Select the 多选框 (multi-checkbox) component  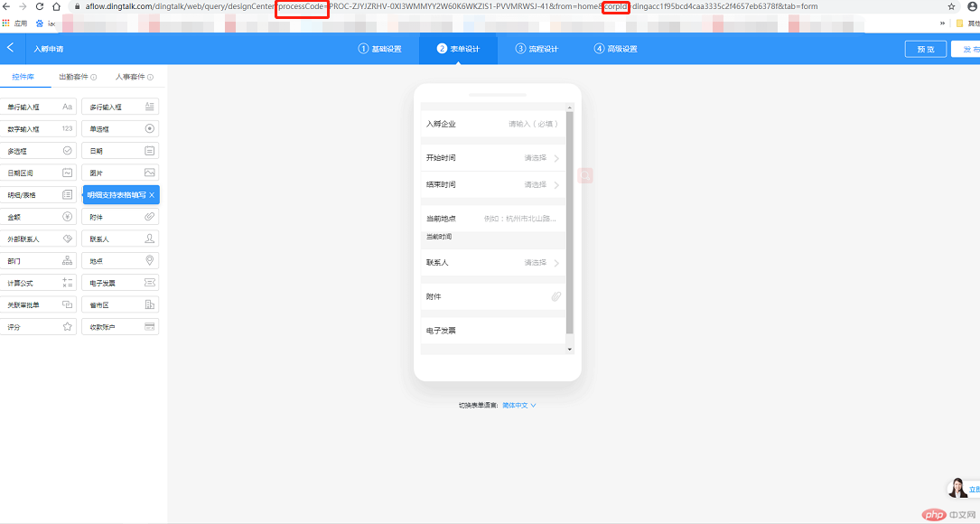tap(39, 150)
